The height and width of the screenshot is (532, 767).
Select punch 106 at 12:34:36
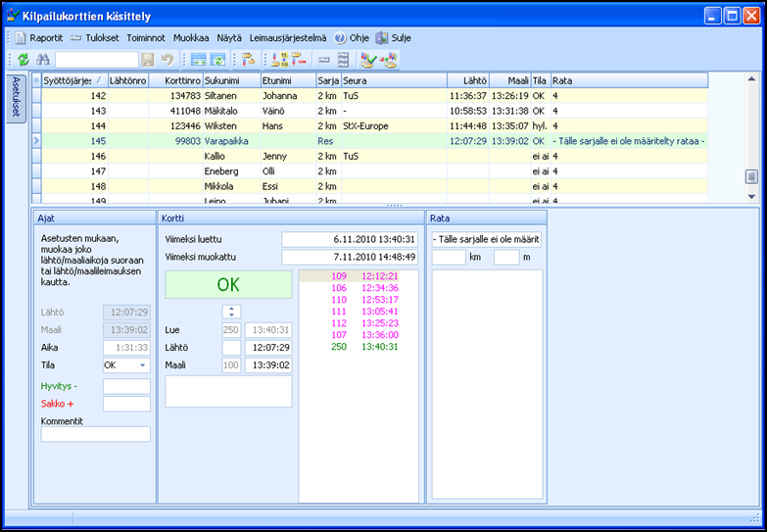350,288
